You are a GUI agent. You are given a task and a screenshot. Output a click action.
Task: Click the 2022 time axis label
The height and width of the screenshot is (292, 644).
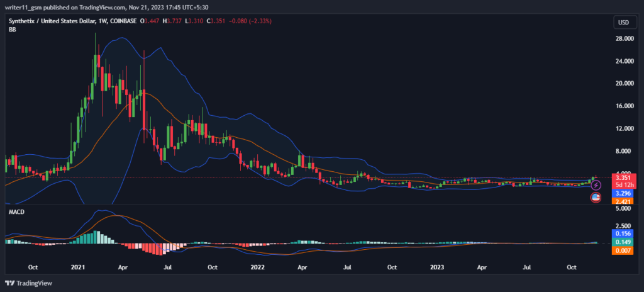pyautogui.click(x=257, y=267)
